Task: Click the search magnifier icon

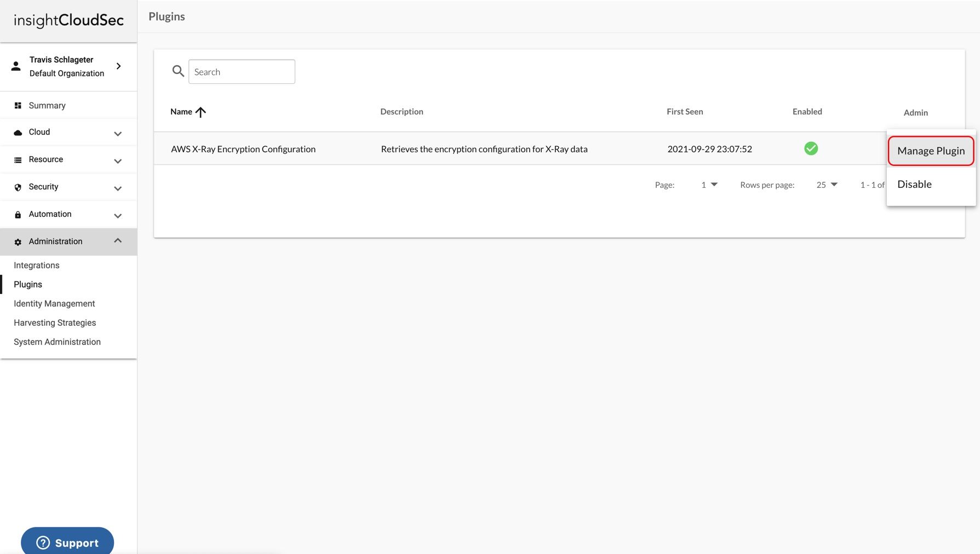Action: (178, 71)
